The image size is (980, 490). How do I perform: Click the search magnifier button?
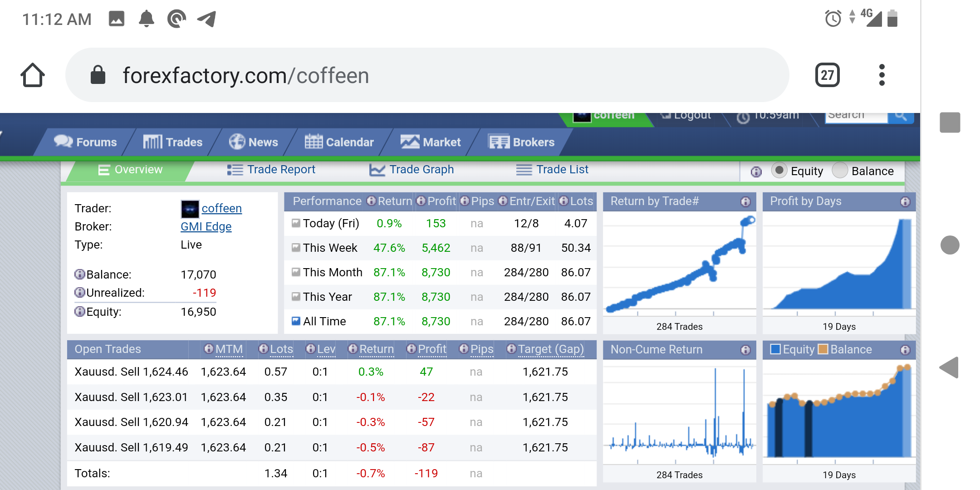coord(901,116)
